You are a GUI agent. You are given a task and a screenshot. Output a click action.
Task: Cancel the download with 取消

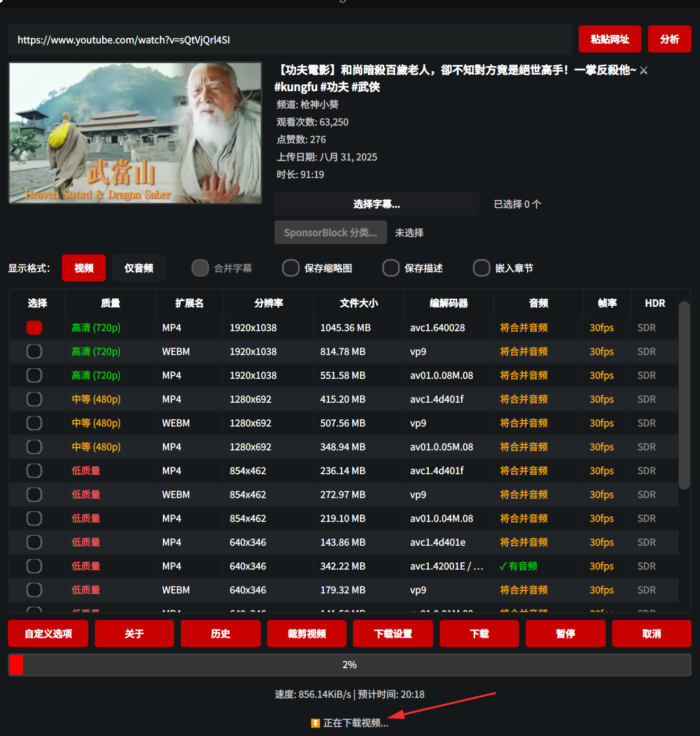click(652, 634)
